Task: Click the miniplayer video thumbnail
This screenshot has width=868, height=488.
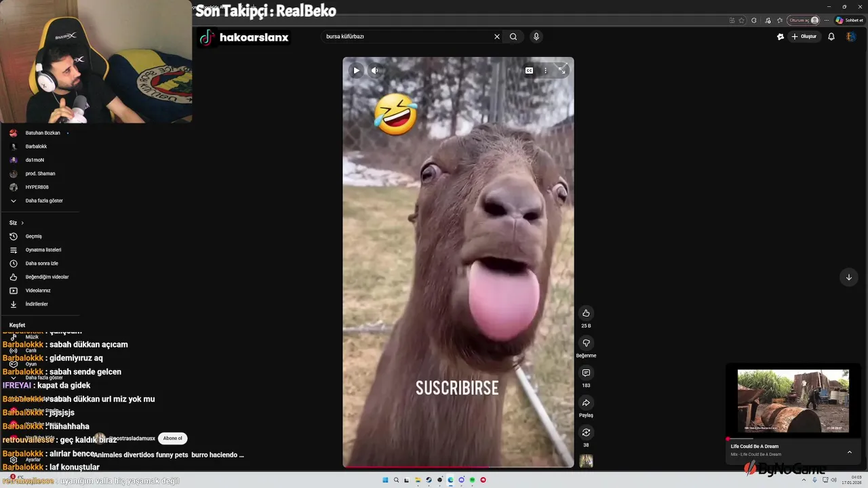Action: coord(793,401)
